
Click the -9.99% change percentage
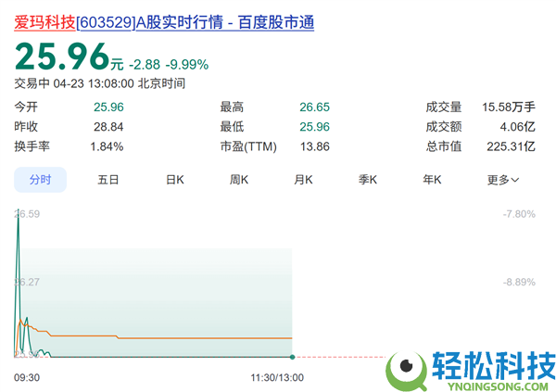187,65
